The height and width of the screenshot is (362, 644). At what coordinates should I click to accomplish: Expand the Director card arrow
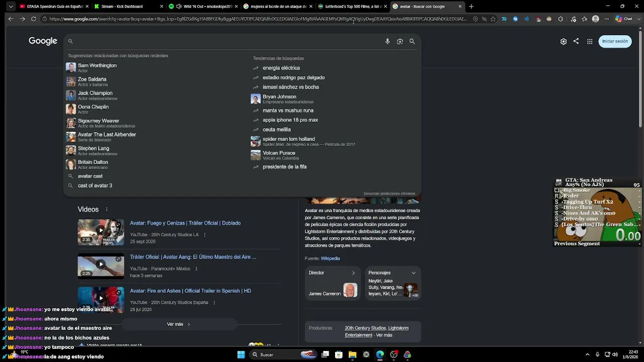pos(353,273)
